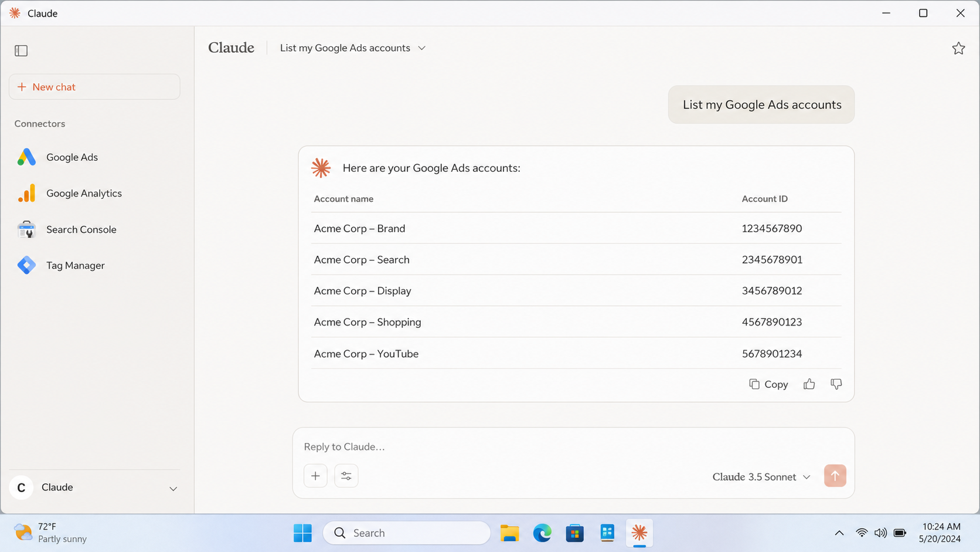Open the clock and date panel

[x=940, y=533]
